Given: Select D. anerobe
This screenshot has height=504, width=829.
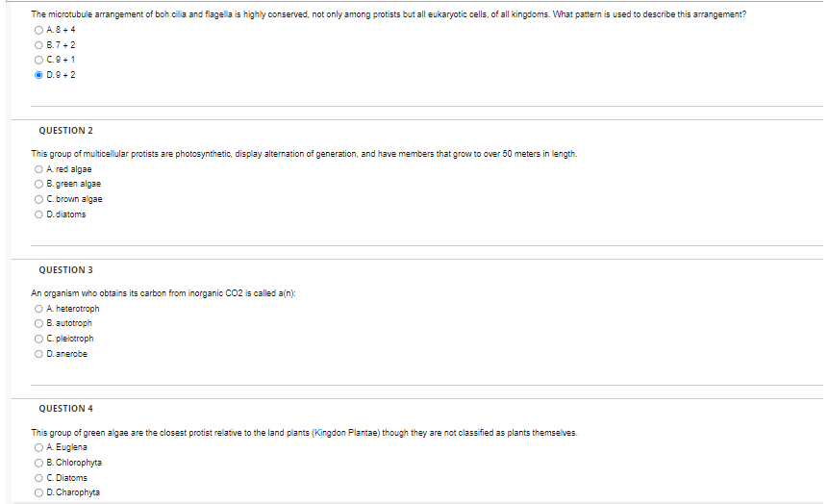Looking at the screenshot, I should [38, 354].
